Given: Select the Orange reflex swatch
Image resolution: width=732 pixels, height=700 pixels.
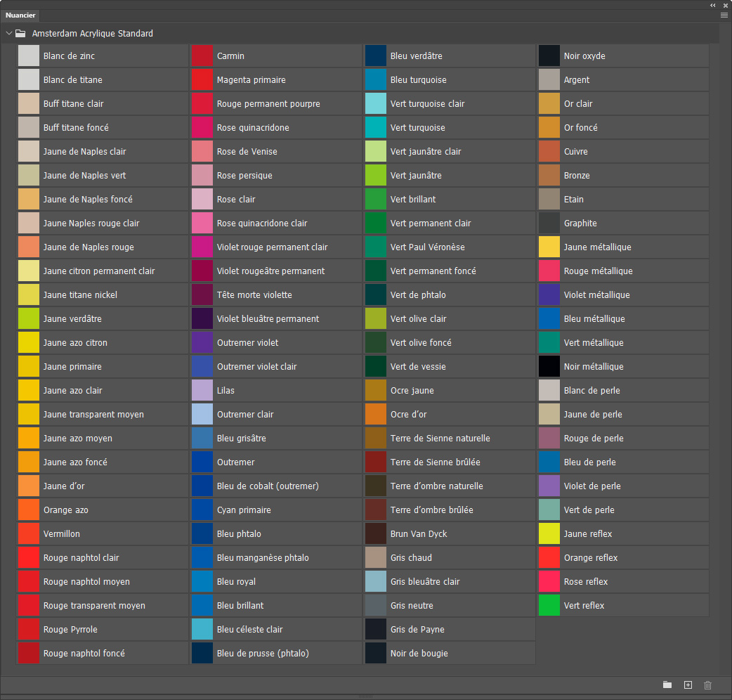Looking at the screenshot, I should [x=549, y=557].
